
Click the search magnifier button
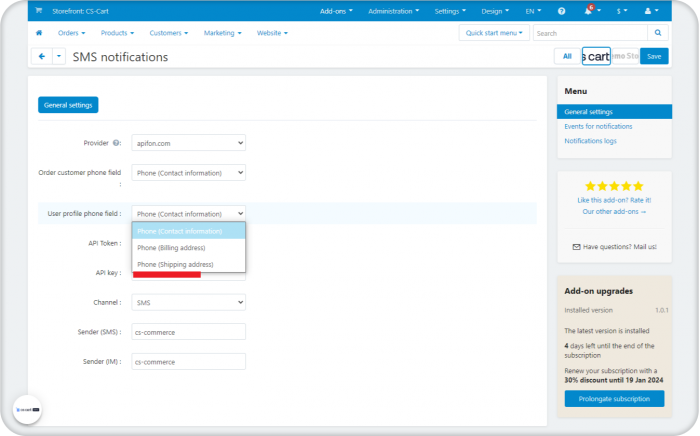(658, 33)
